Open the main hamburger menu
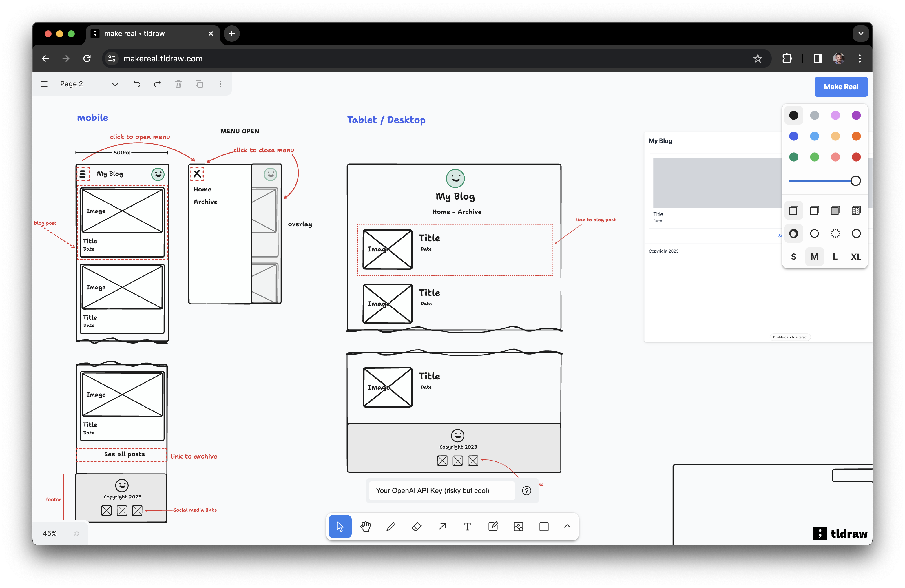Viewport: 905px width, 588px height. click(x=44, y=84)
